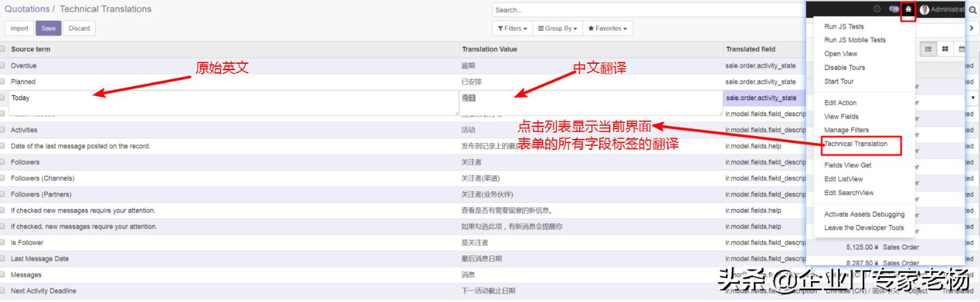Check the Planned row checkbox
980x302 pixels.
pos(3,81)
